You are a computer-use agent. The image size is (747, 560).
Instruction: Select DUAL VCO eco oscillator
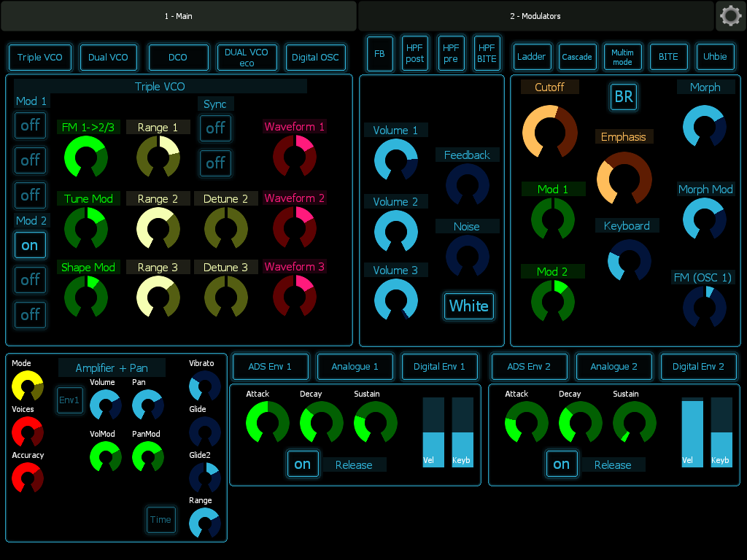[x=247, y=57]
